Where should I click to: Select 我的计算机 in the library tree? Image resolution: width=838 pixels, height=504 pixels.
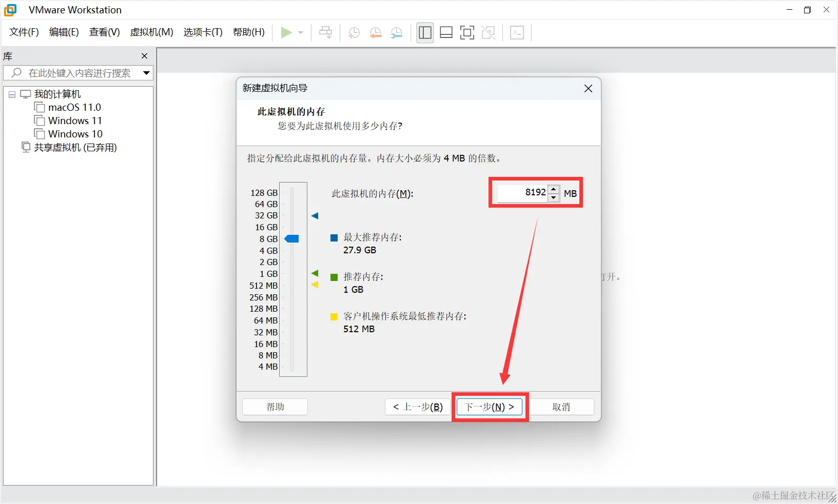(x=57, y=94)
